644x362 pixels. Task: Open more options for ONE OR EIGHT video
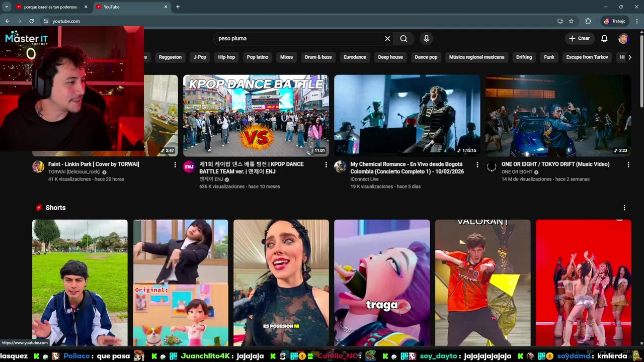pos(628,165)
